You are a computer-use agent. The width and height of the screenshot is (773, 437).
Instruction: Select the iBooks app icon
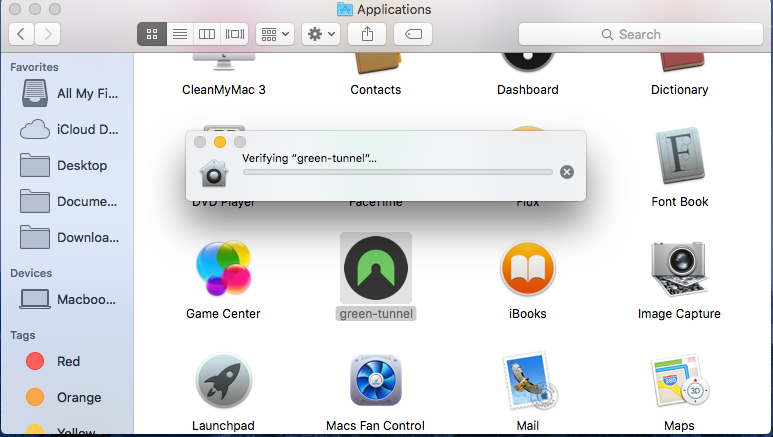(527, 268)
